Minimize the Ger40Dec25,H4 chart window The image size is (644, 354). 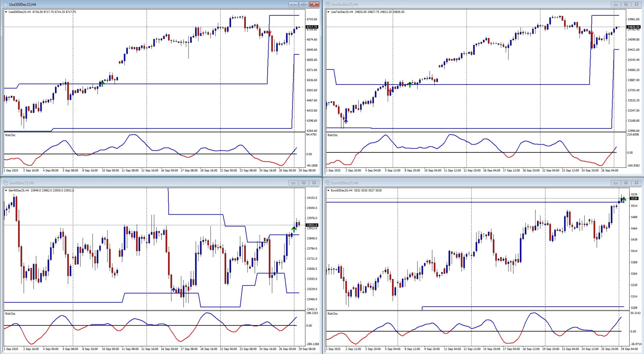pyautogui.click(x=293, y=183)
